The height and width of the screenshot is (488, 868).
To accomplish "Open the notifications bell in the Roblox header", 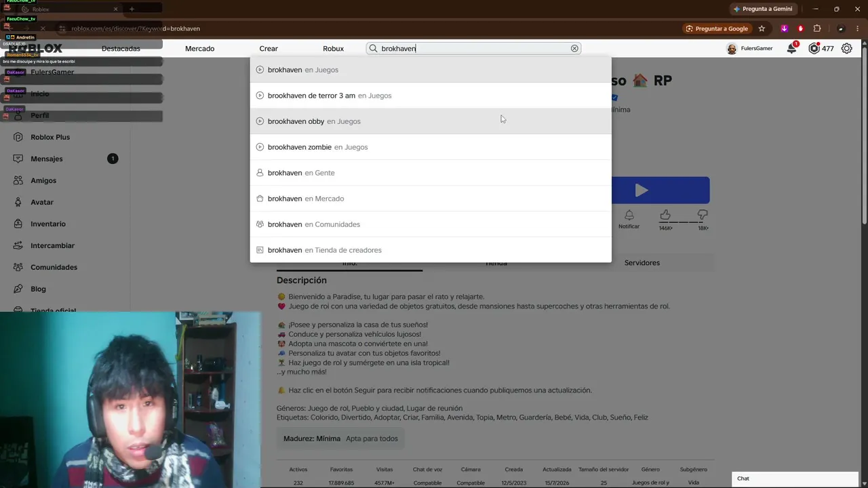I will (791, 48).
